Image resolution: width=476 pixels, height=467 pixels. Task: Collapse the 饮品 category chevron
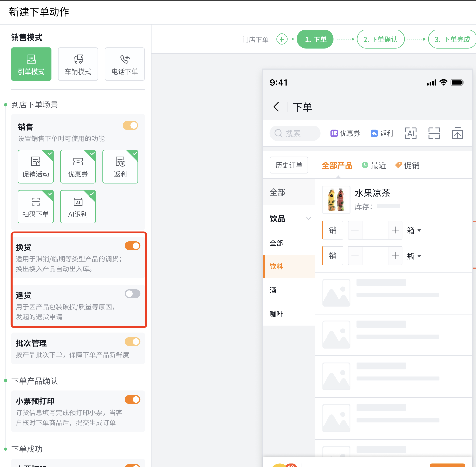[308, 218]
